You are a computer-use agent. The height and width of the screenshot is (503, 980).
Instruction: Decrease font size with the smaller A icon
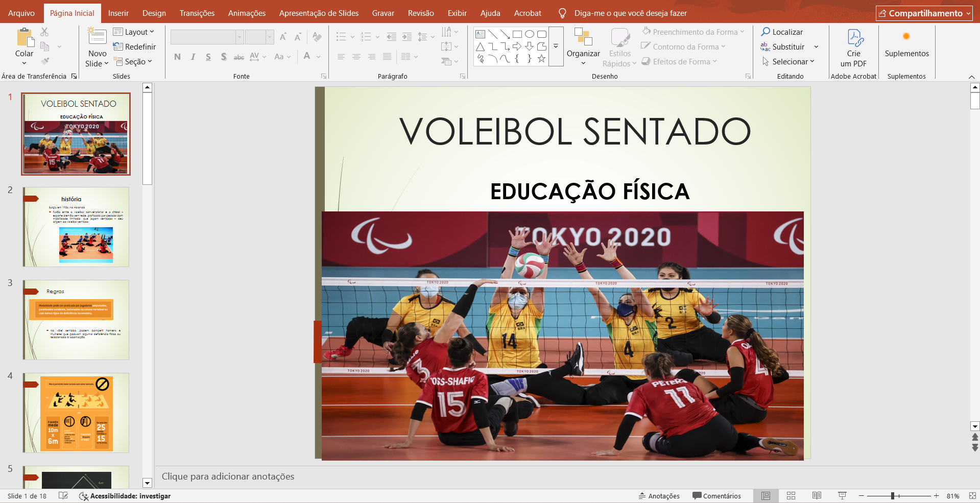[298, 37]
